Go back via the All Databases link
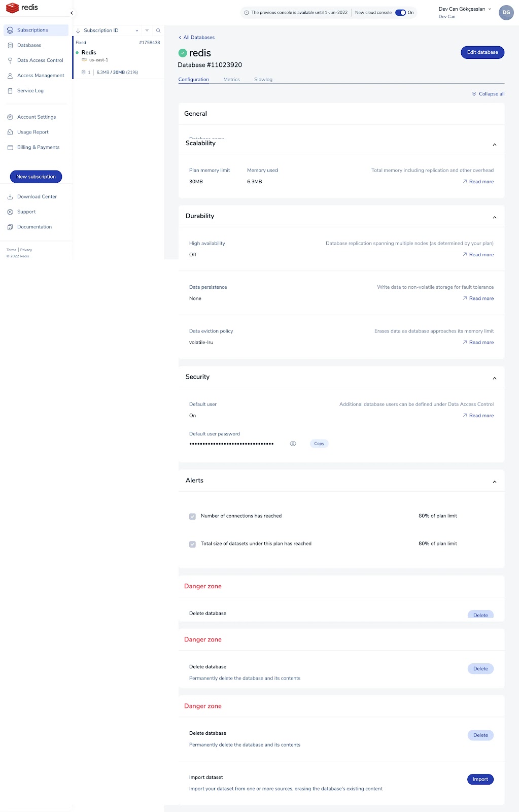 pyautogui.click(x=196, y=38)
